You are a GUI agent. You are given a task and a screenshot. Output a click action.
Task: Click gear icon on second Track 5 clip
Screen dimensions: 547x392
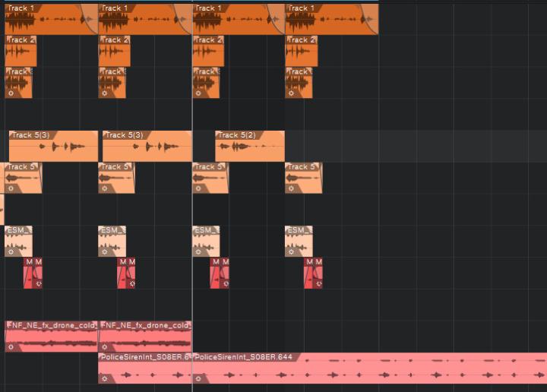click(104, 188)
